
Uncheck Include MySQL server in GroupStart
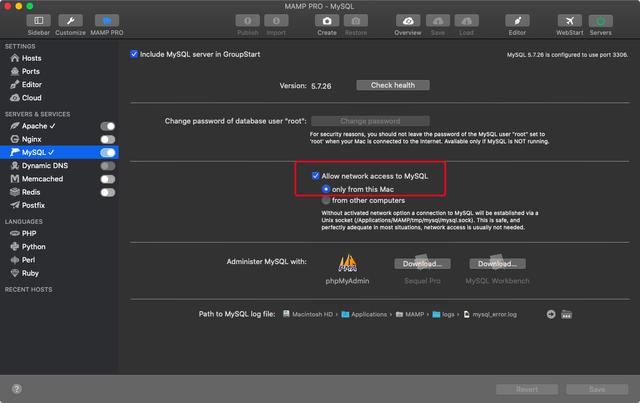pos(134,54)
